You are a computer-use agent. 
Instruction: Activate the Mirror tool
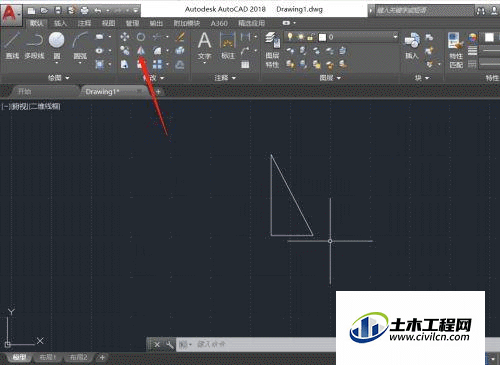(x=141, y=50)
